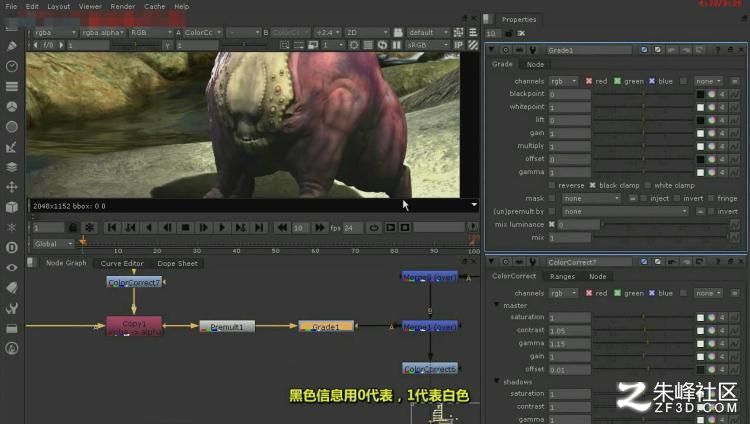Click play forward in viewer transport
The width and height of the screenshot is (750, 424).
point(222,228)
